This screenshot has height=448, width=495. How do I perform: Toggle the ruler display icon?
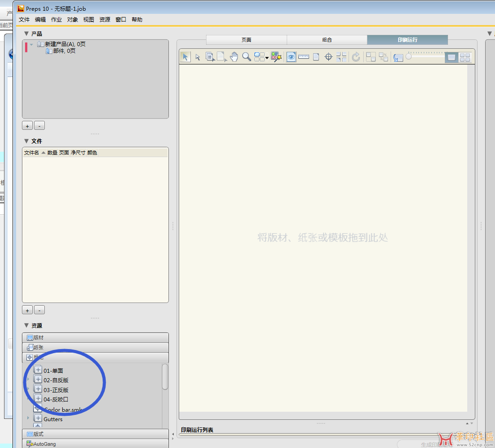coord(304,57)
